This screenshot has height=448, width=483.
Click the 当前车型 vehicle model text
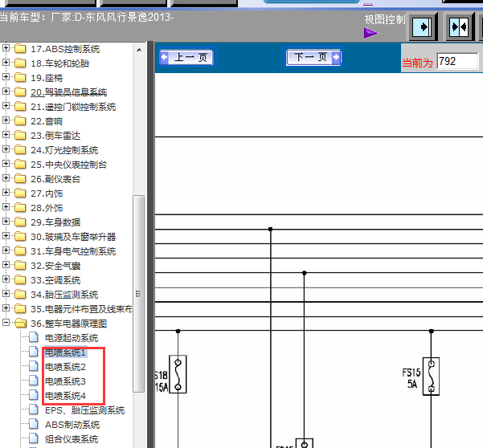coord(87,17)
